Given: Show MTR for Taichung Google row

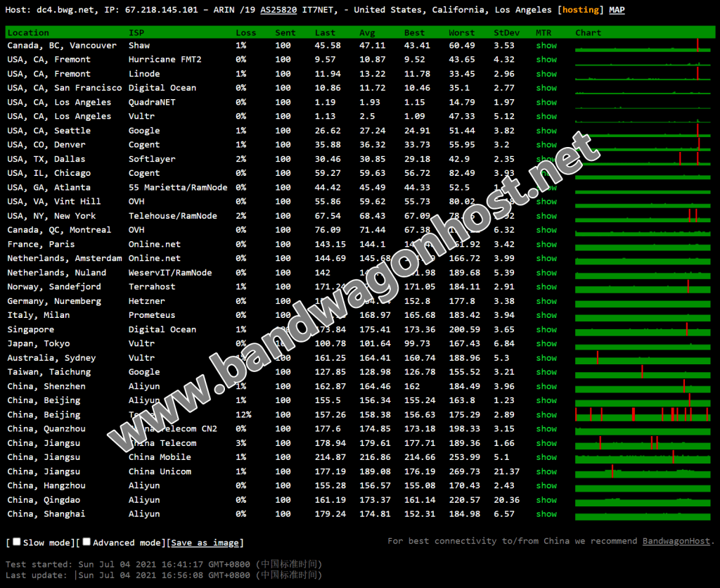Looking at the screenshot, I should click(546, 371).
